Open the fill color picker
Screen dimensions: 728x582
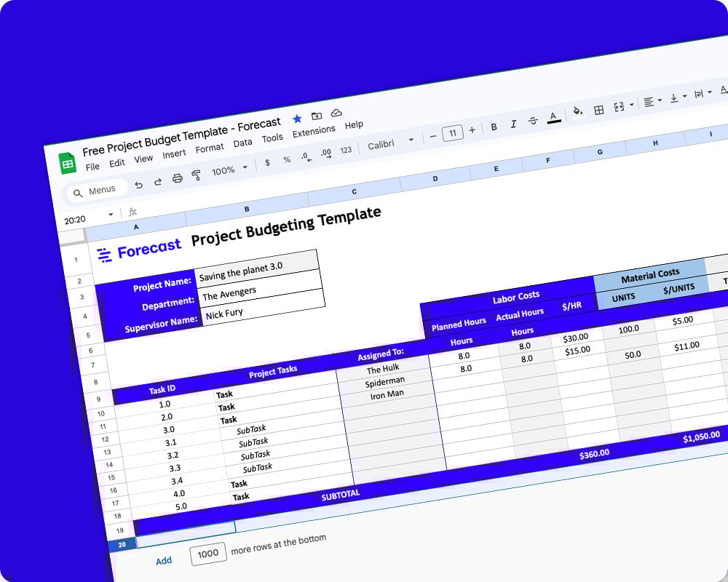[x=577, y=112]
